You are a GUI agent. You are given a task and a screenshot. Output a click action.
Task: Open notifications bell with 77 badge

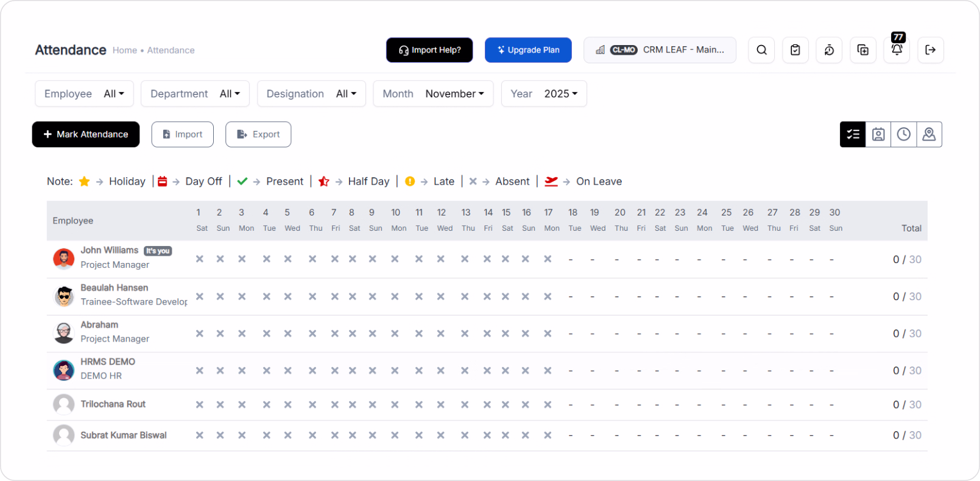[x=897, y=49]
